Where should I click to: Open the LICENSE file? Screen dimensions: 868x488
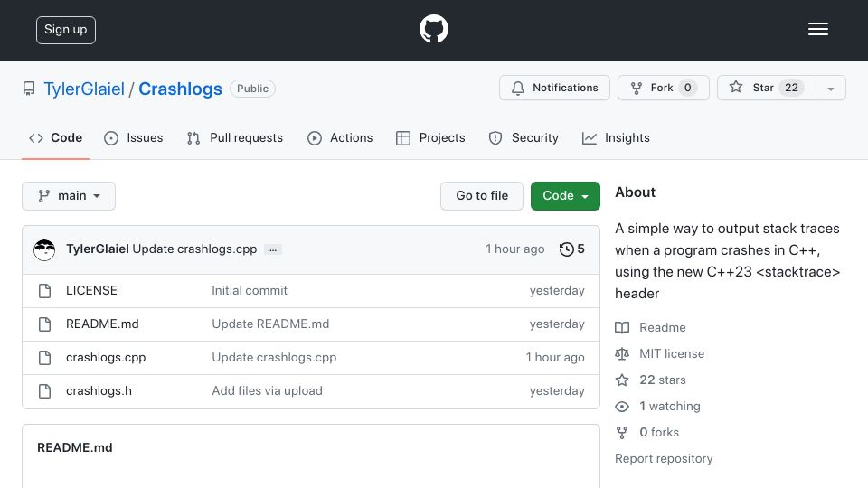91,290
